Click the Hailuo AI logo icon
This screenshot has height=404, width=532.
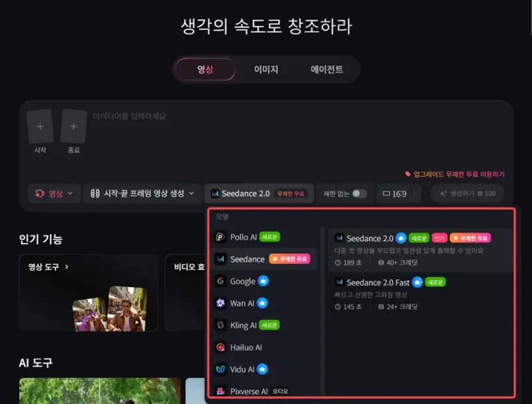coord(220,347)
